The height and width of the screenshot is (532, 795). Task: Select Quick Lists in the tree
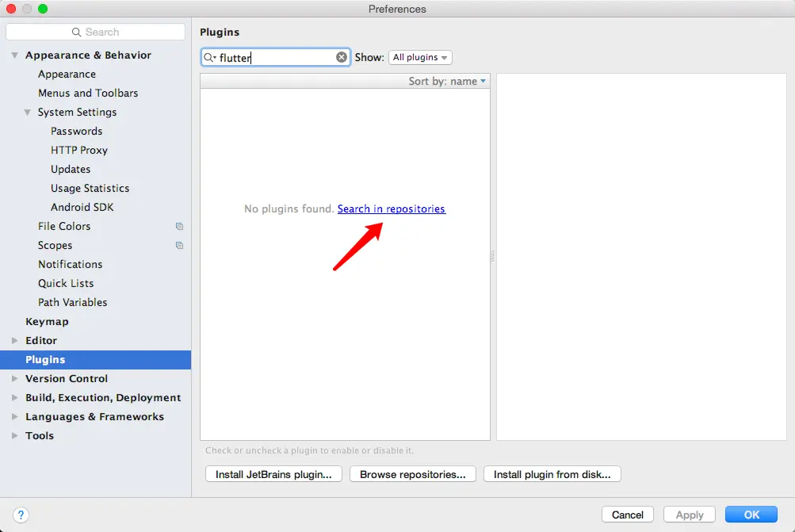pyautogui.click(x=66, y=284)
